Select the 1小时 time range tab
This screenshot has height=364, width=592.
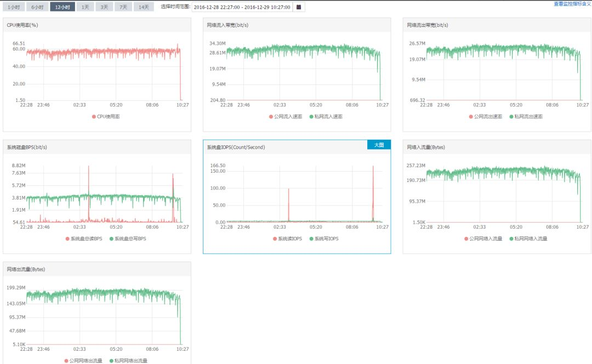(x=14, y=7)
